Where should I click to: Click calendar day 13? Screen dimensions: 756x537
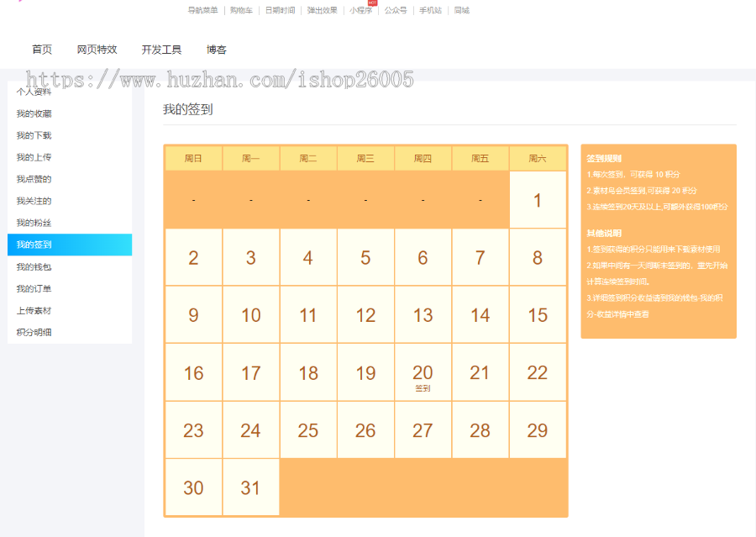coord(423,314)
